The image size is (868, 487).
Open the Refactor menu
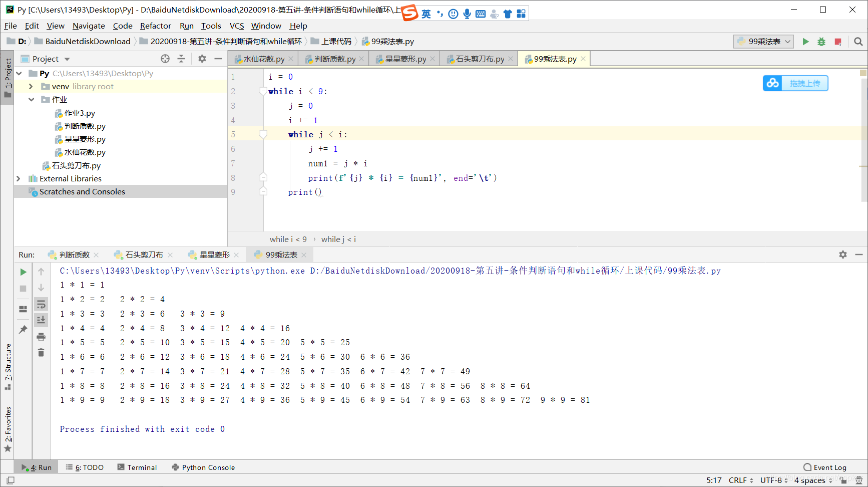coord(155,26)
